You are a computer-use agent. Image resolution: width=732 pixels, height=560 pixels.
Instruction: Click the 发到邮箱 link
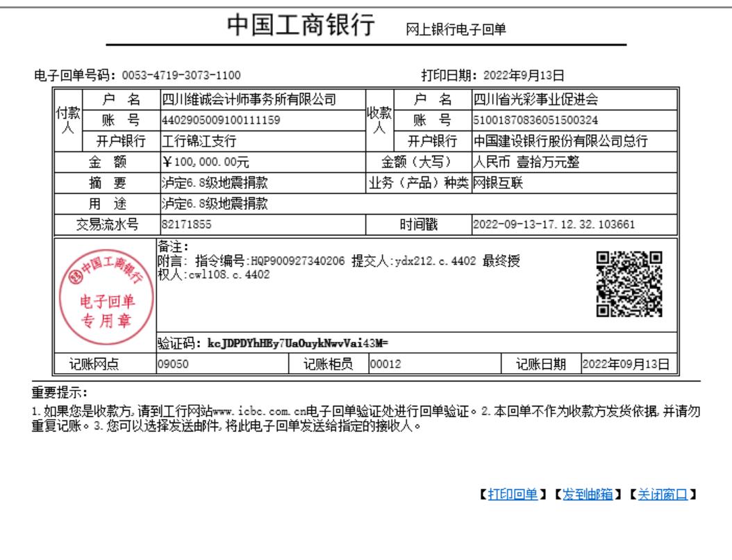[588, 494]
